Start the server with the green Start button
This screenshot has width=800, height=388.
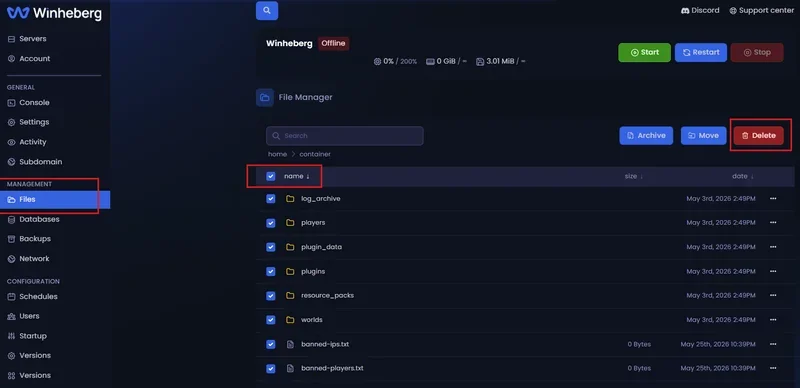644,53
